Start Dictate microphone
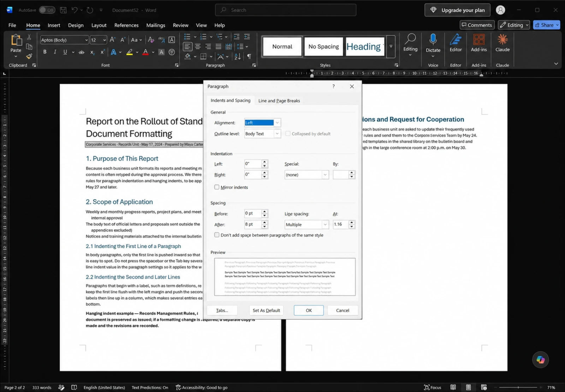The height and width of the screenshot is (392, 565). (x=433, y=44)
